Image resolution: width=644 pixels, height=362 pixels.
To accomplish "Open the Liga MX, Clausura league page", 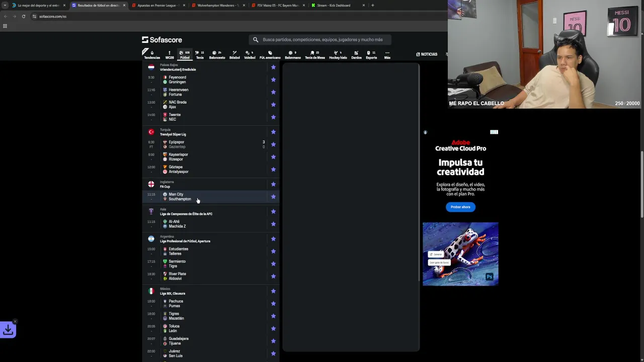I will point(173,293).
